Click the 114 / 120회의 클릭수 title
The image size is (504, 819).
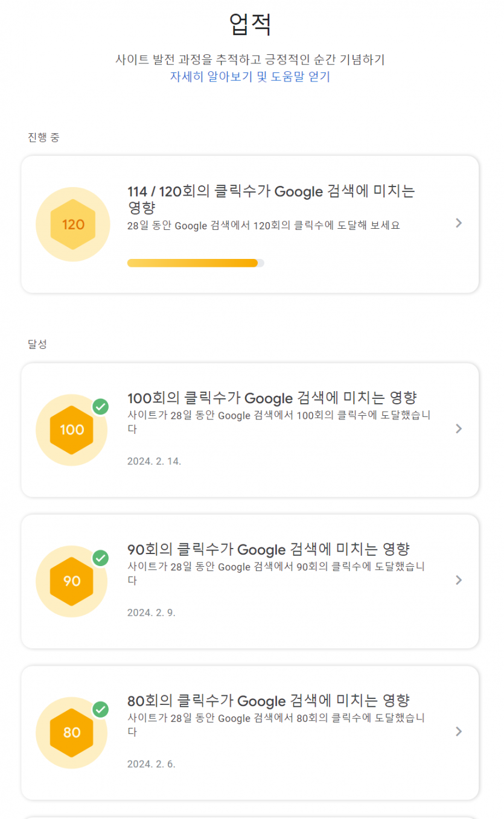point(272,199)
